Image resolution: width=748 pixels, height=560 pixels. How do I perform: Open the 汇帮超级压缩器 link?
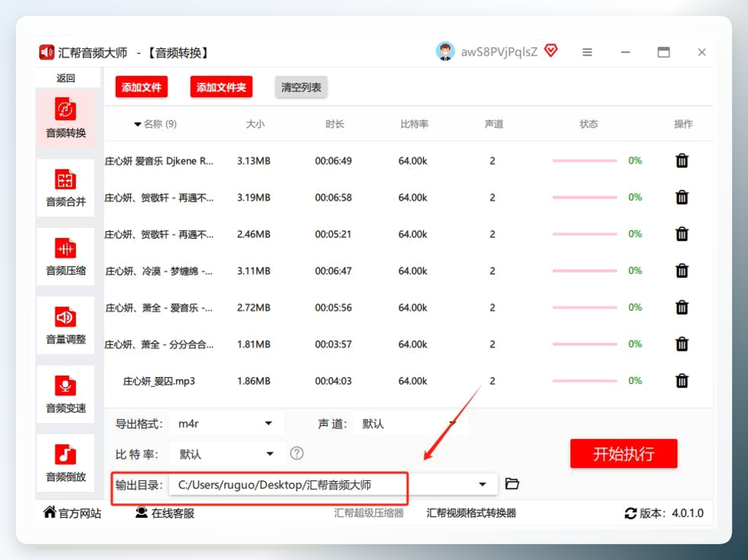pyautogui.click(x=369, y=513)
